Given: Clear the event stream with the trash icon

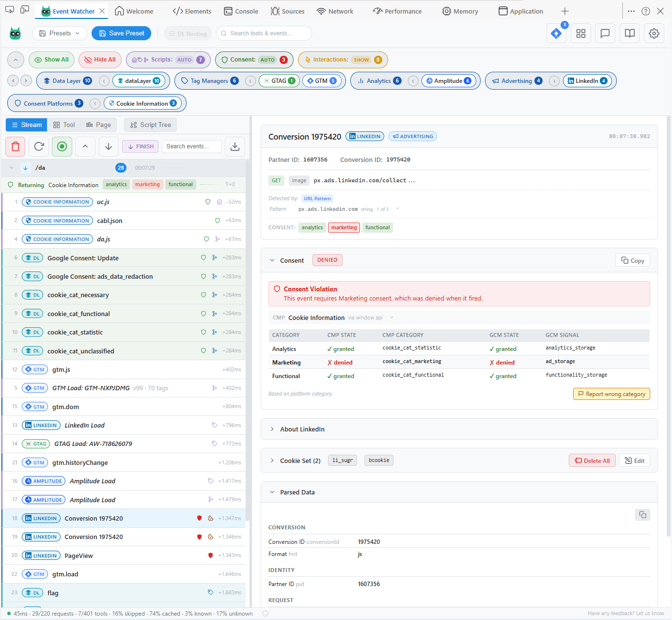Looking at the screenshot, I should (x=15, y=146).
